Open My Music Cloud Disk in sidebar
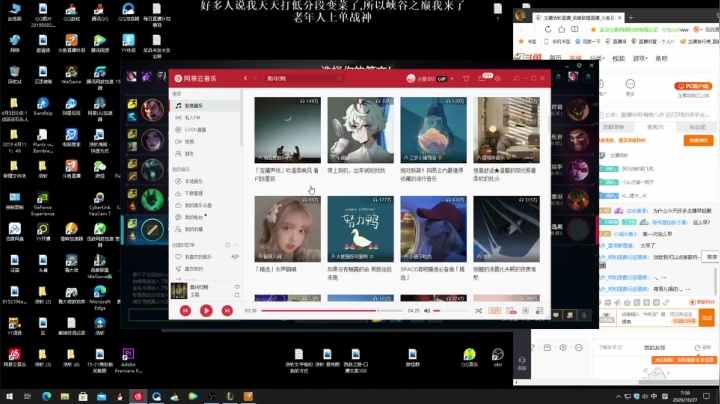Image resolution: width=720 pixels, height=404 pixels. [x=205, y=205]
